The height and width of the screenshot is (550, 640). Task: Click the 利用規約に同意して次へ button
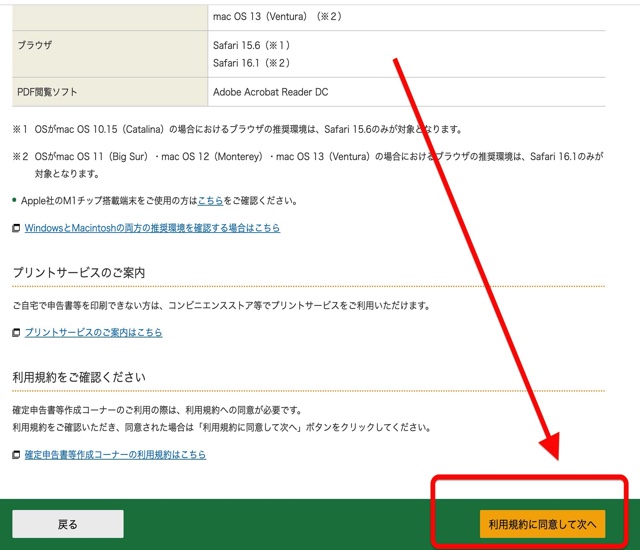point(542,524)
